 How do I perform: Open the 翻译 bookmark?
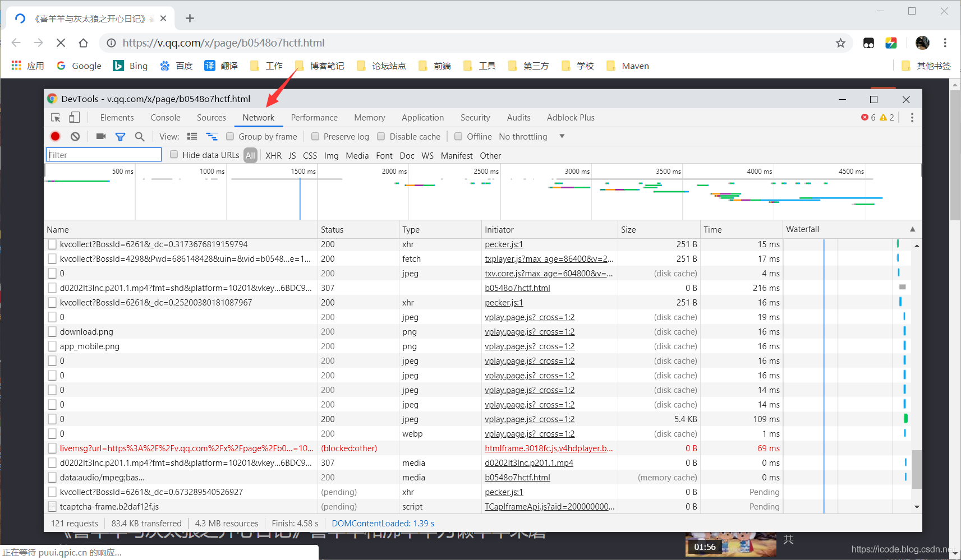point(221,66)
